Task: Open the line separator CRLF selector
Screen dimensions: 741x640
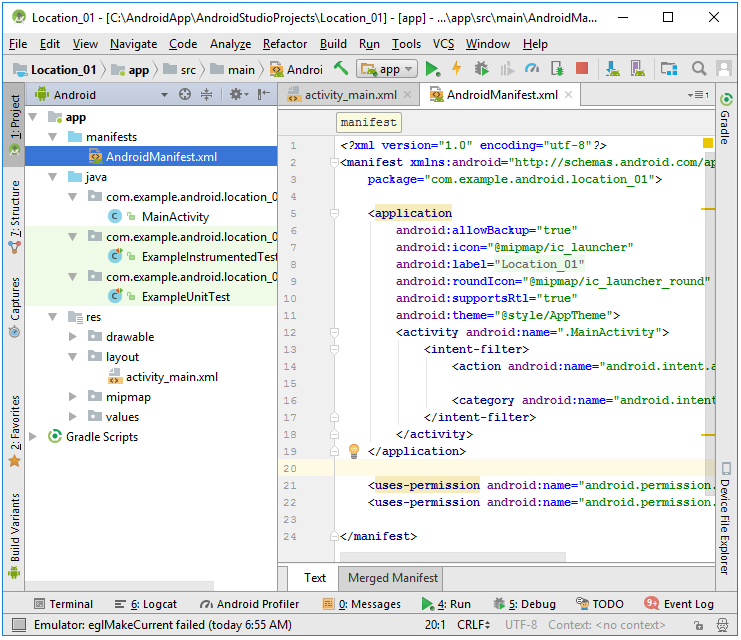Action: click(473, 625)
